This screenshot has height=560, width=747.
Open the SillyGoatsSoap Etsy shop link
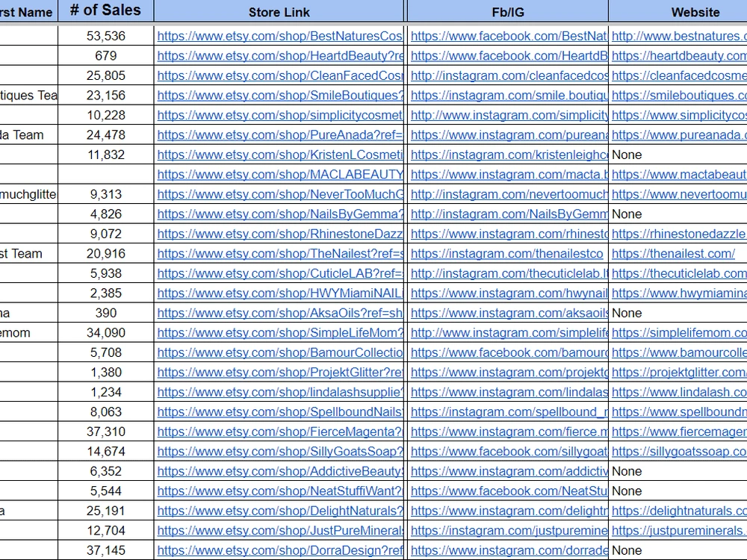coord(279,451)
